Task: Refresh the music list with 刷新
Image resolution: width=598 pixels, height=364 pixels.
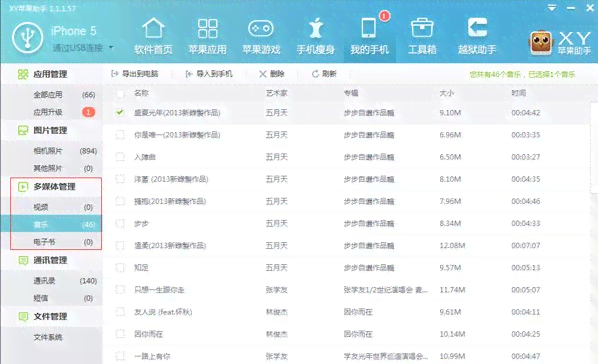Action: point(324,74)
